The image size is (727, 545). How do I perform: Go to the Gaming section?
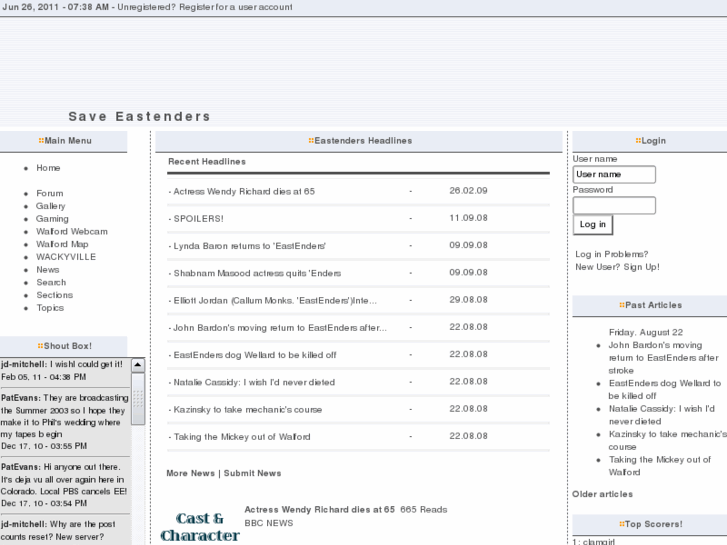[x=52, y=219]
